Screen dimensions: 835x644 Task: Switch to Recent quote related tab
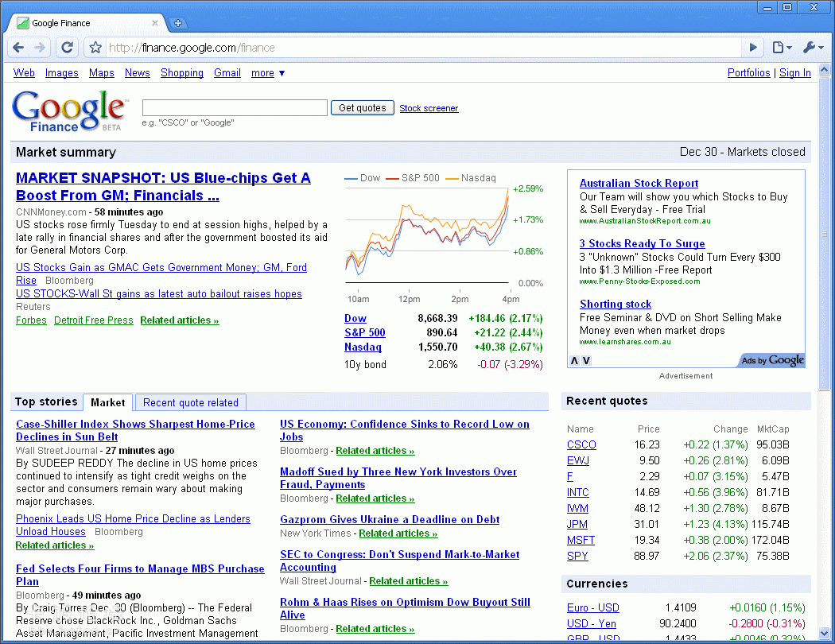(x=191, y=402)
